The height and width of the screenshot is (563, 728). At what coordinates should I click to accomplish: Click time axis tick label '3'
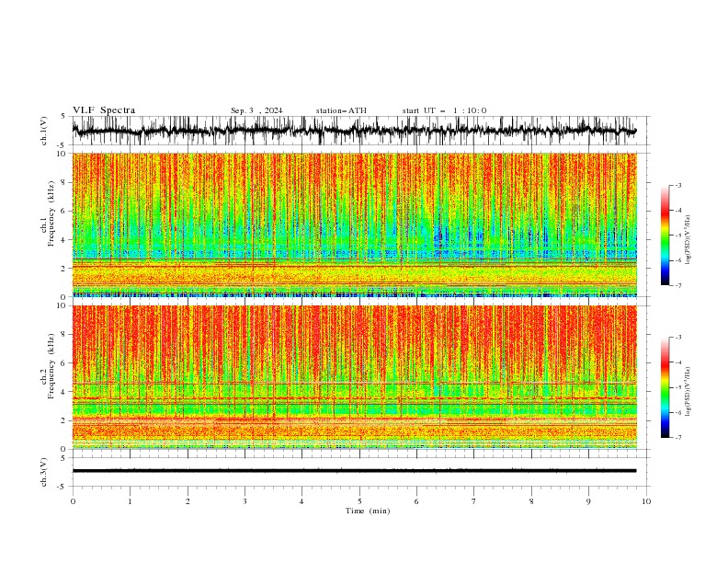tap(245, 501)
